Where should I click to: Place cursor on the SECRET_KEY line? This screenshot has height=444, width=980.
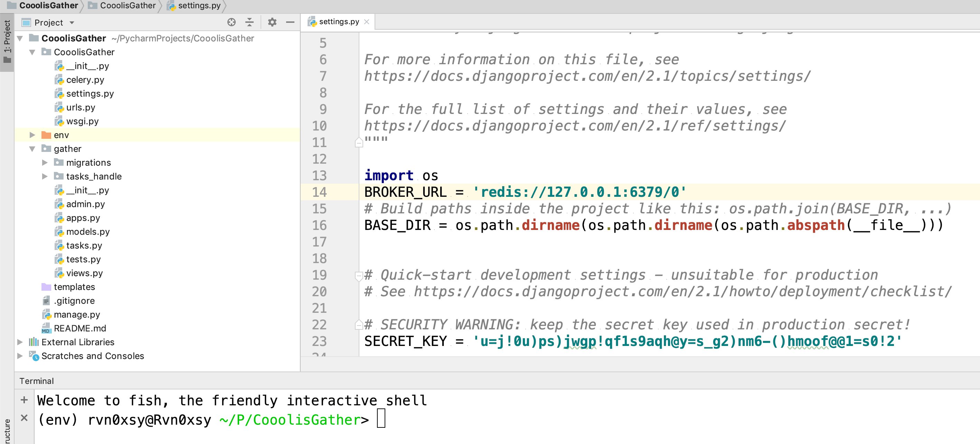(633, 341)
